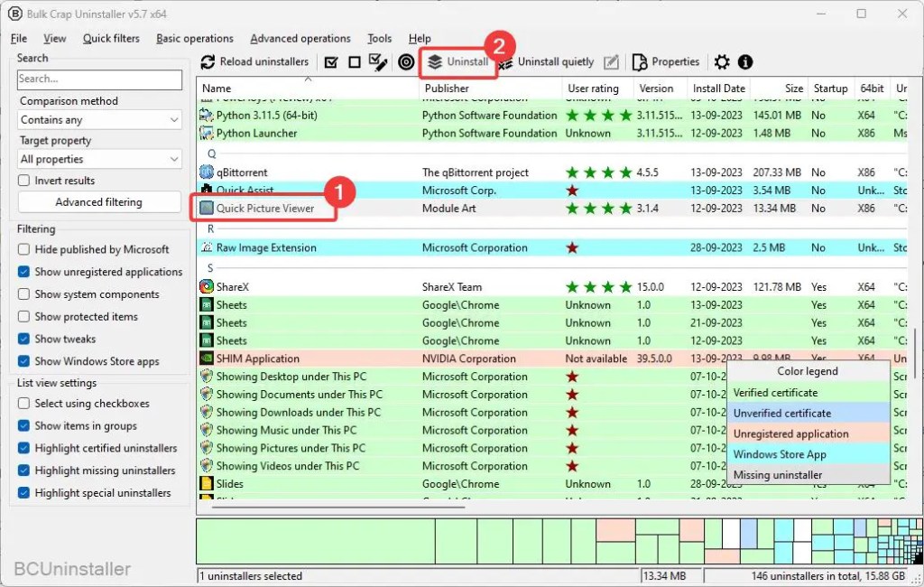This screenshot has width=924, height=587.
Task: Click the Advanced filtering button
Action: click(99, 202)
